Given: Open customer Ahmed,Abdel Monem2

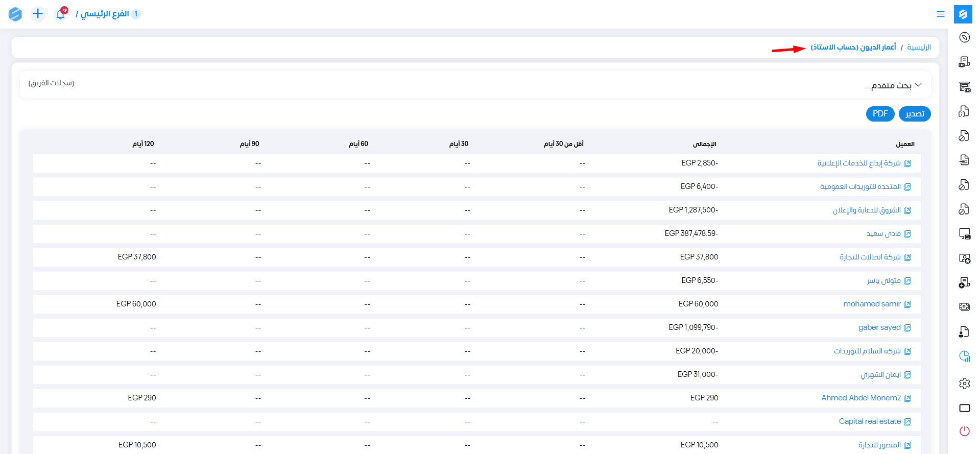Looking at the screenshot, I should click(861, 398).
